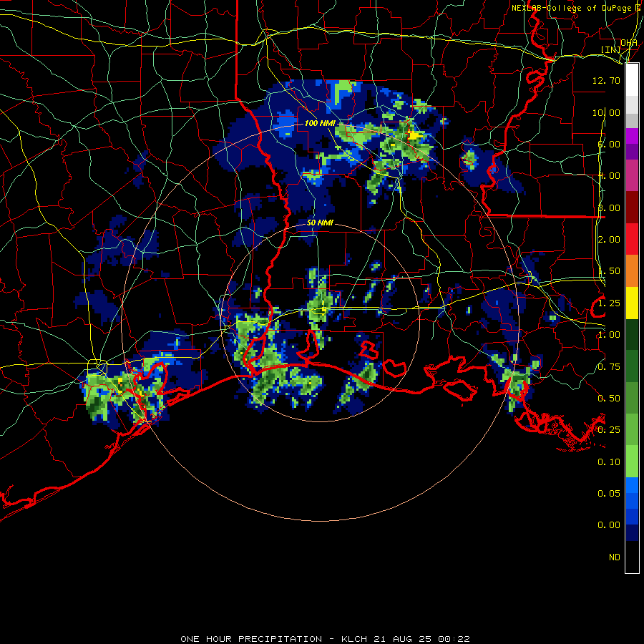Image resolution: width=644 pixels, height=644 pixels.
Task: Click the pink 4.00 inch legend swatch
Action: click(632, 175)
